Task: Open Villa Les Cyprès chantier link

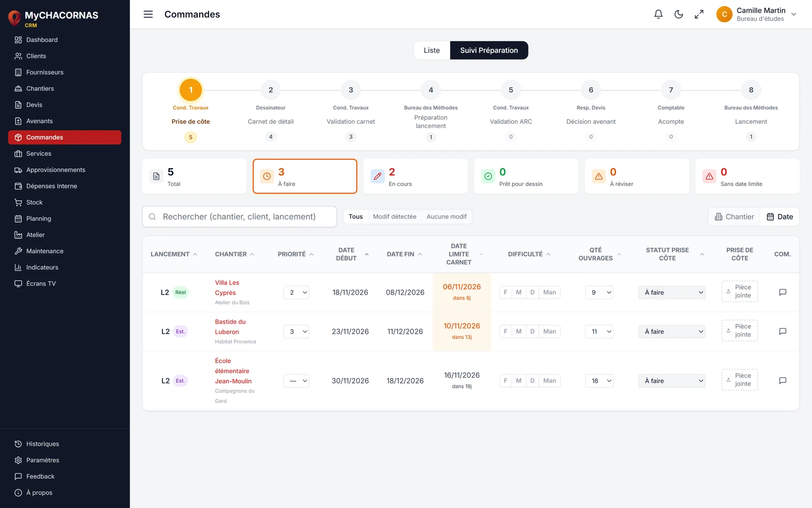Action: pyautogui.click(x=227, y=288)
